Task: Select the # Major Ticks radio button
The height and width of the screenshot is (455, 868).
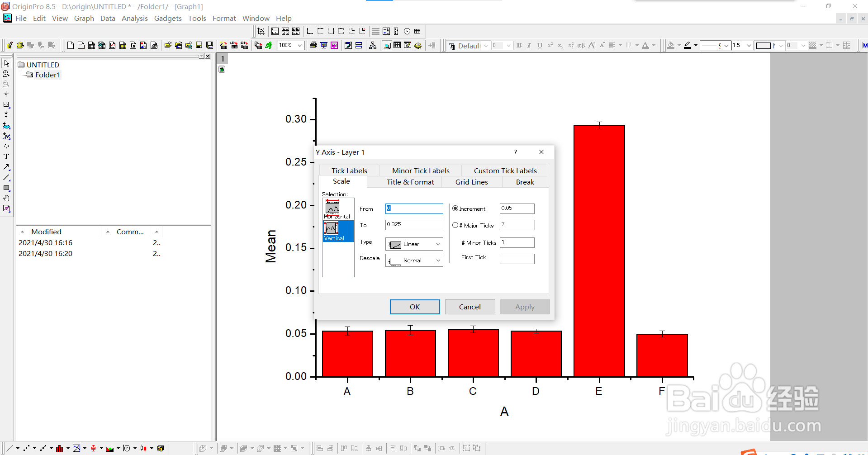Action: (x=455, y=225)
